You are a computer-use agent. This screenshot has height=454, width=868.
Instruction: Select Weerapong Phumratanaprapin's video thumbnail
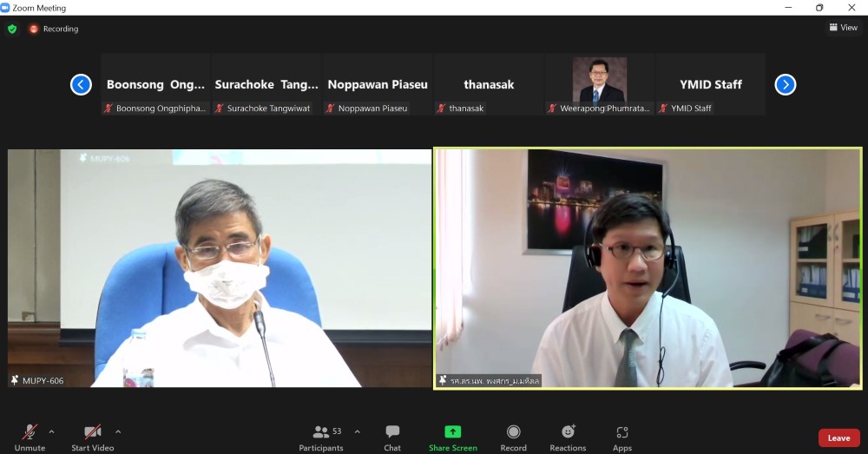pyautogui.click(x=599, y=82)
